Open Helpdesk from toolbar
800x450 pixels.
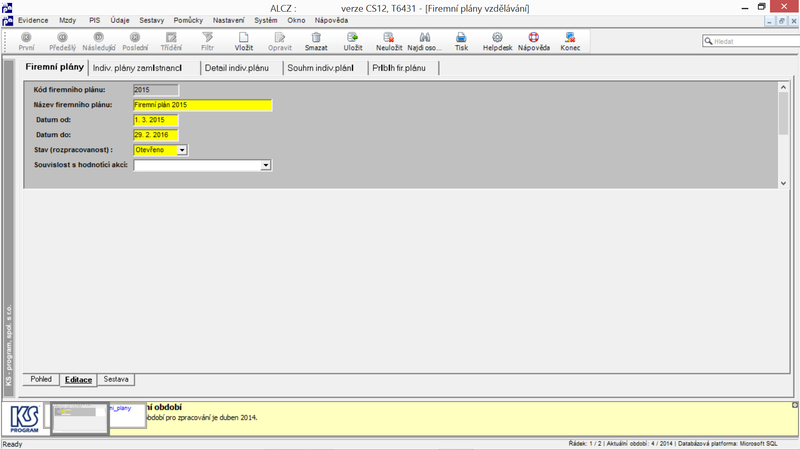497,41
